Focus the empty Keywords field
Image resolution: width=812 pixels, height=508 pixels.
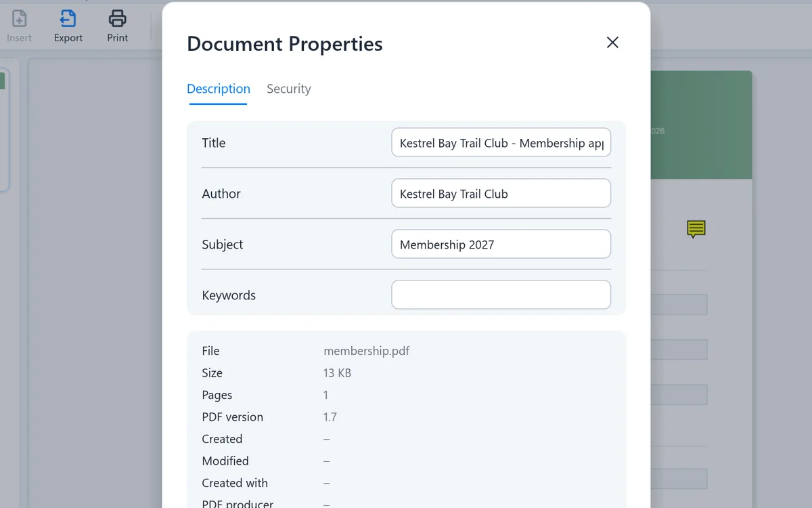click(501, 295)
